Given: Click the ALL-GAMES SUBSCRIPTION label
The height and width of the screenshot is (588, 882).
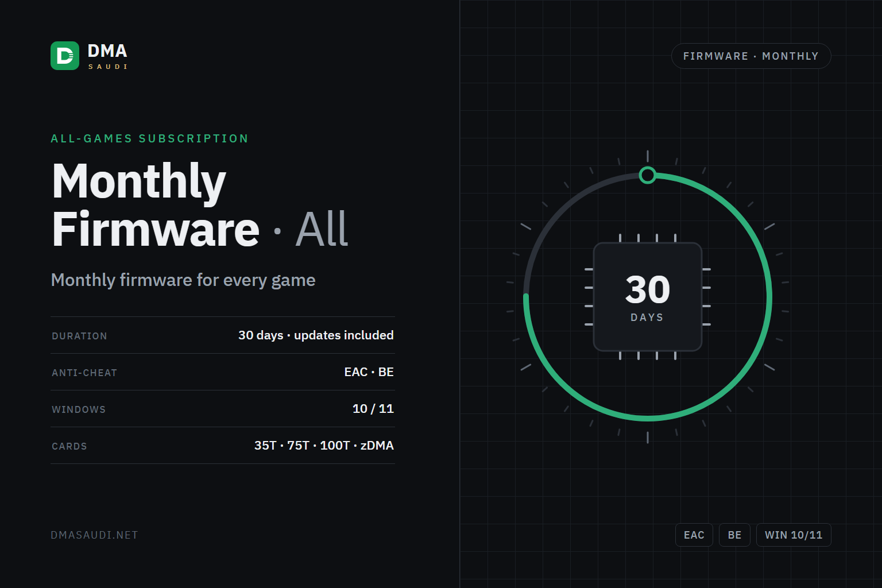Looking at the screenshot, I should click(150, 138).
